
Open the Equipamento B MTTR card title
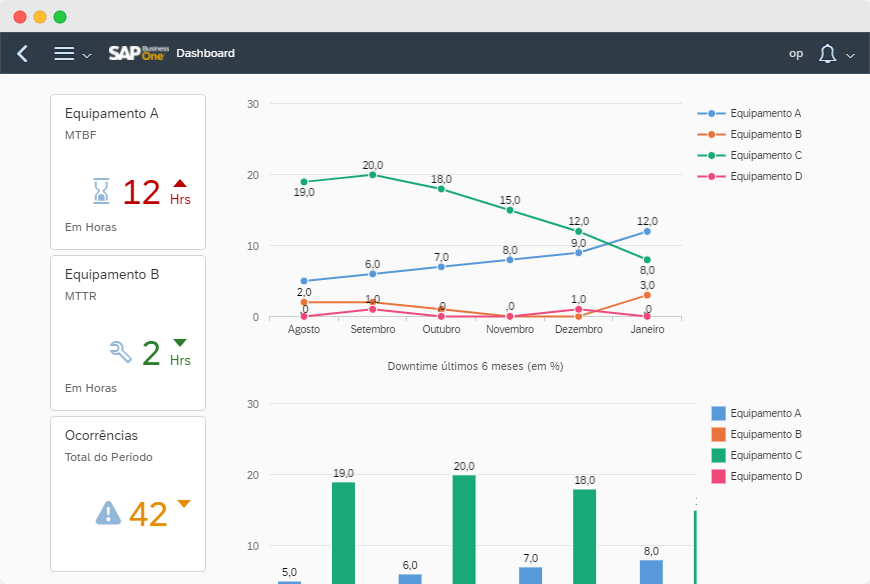tap(112, 275)
